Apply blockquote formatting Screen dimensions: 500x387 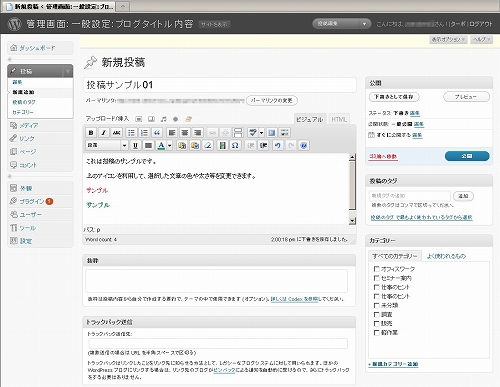click(157, 133)
